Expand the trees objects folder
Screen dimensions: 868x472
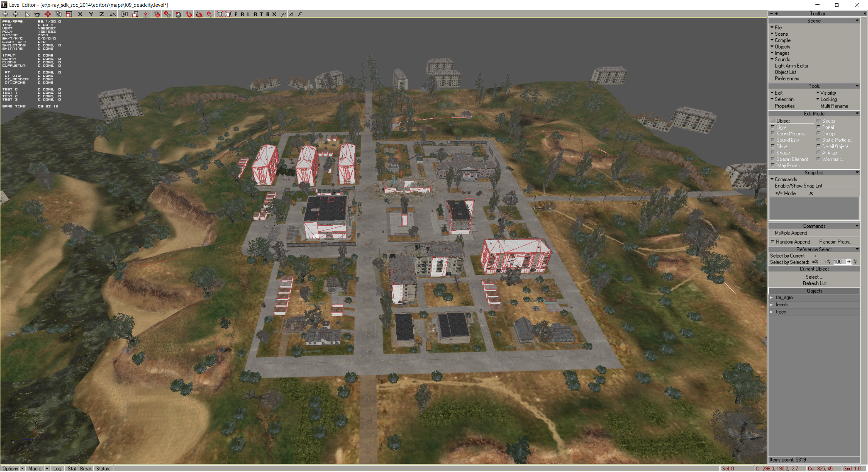click(772, 312)
